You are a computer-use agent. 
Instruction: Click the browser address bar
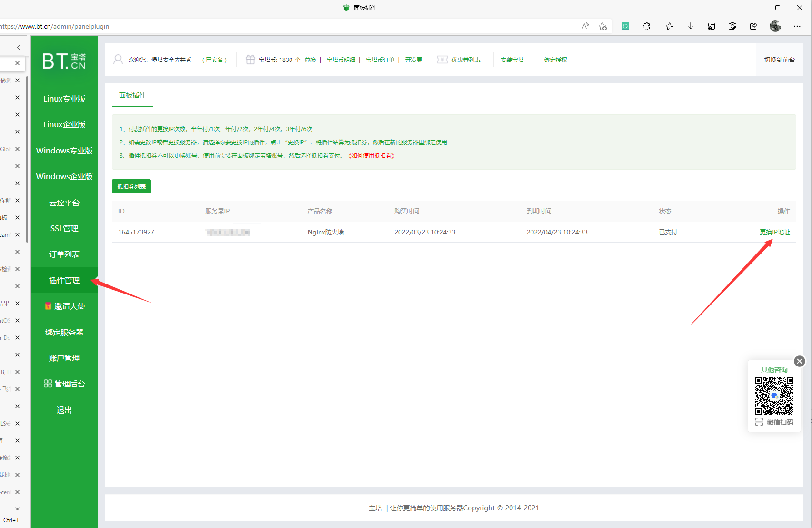pyautogui.click(x=286, y=26)
